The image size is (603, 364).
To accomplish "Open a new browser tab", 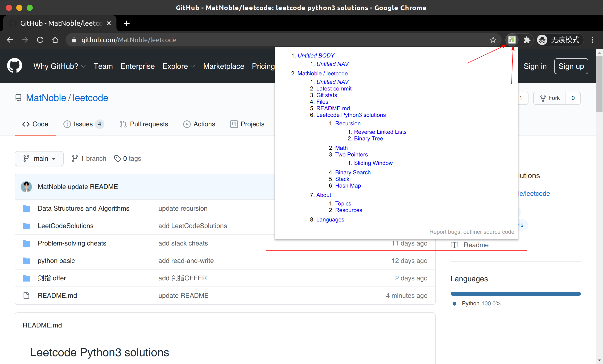I will (x=127, y=24).
